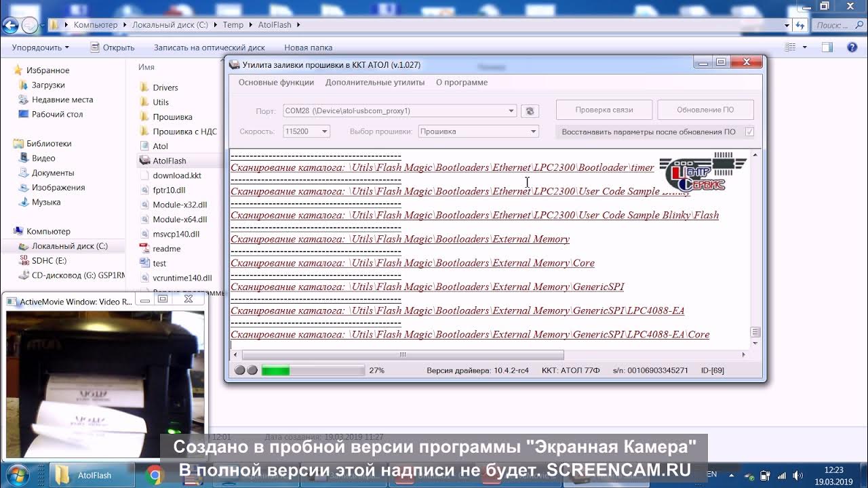Select the test file in Explorer

point(159,263)
